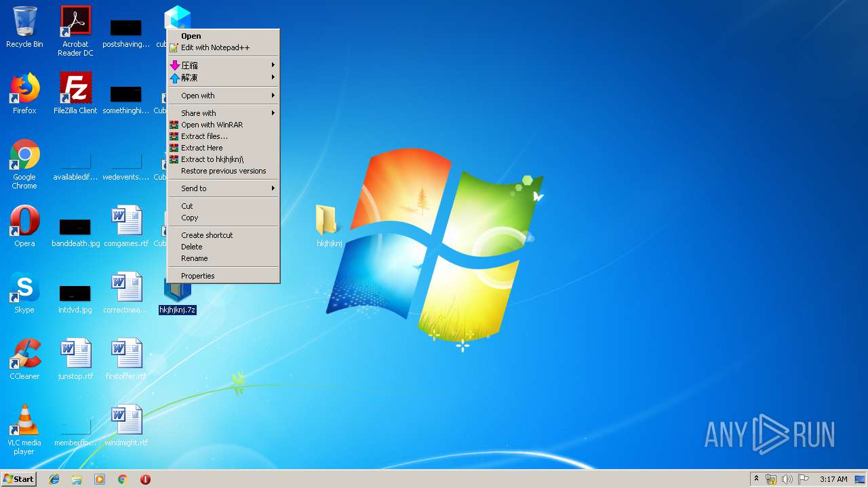Open the Recycle Bin desktop icon

[24, 27]
